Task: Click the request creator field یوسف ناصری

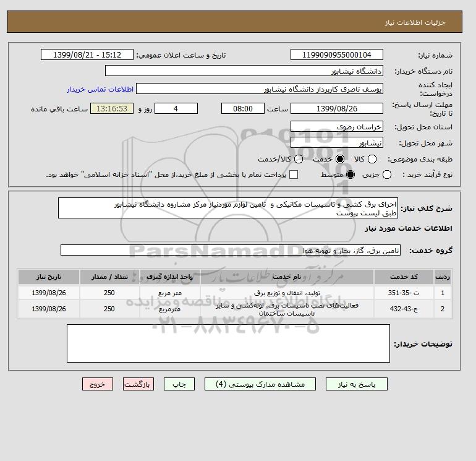Action: tap(260, 89)
